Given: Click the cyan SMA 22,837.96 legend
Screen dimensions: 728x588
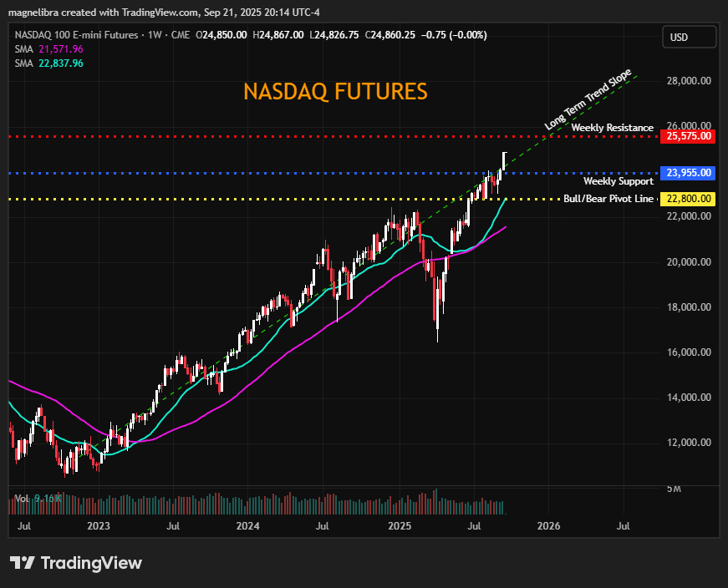Looking at the screenshot, I should (x=48, y=63).
